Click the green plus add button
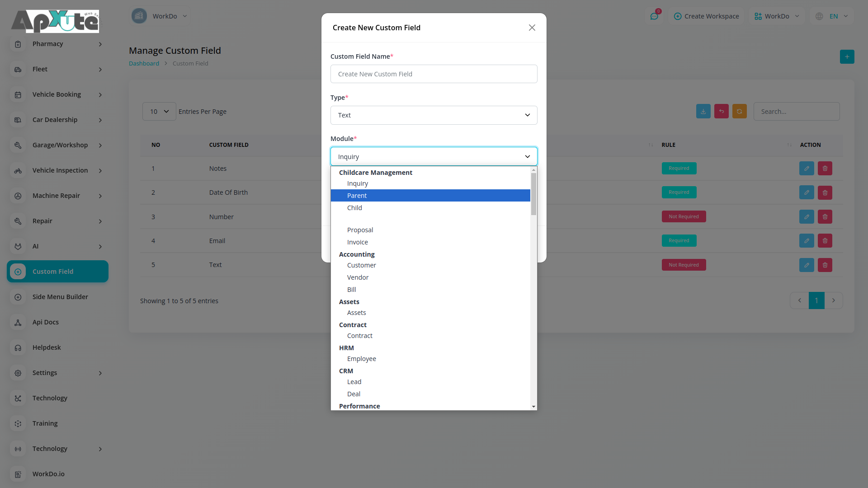Image resolution: width=868 pixels, height=488 pixels. (847, 57)
